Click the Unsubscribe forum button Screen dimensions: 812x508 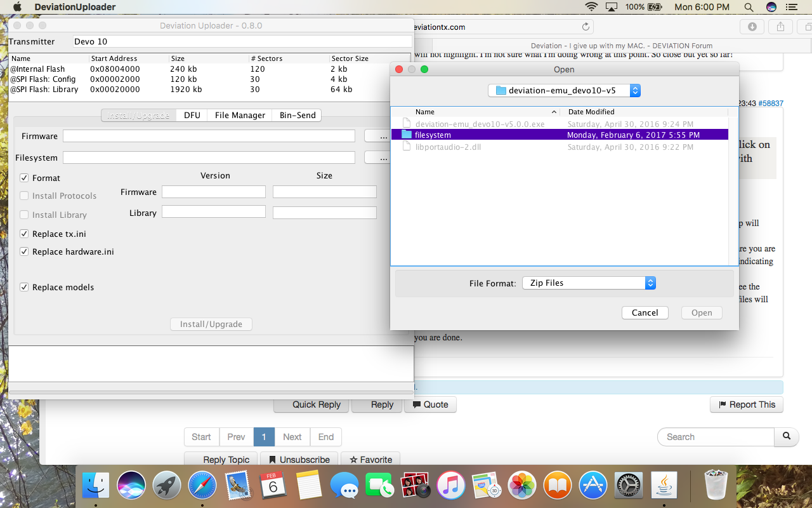pyautogui.click(x=299, y=459)
